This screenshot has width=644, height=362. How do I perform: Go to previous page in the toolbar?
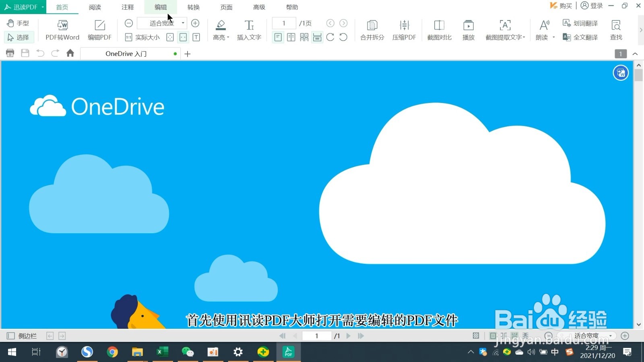pyautogui.click(x=330, y=23)
